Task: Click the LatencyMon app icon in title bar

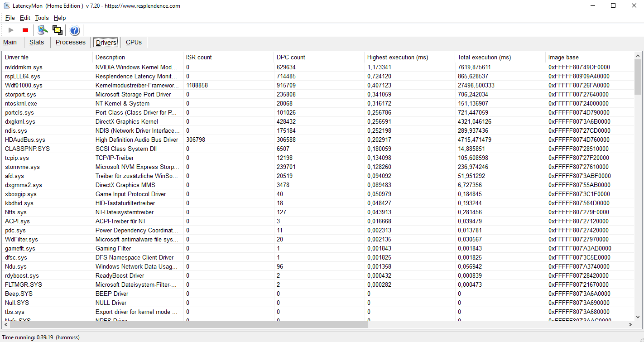Action: tap(7, 6)
